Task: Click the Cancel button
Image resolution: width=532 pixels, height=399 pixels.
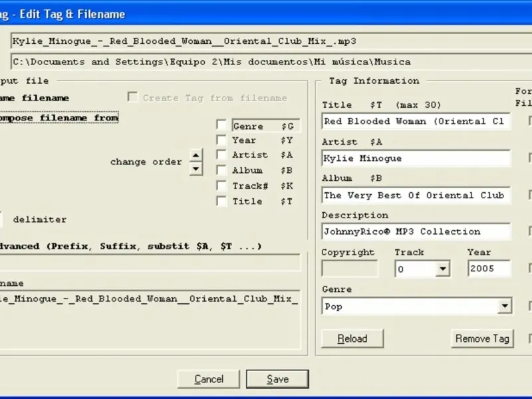Action: click(x=208, y=379)
